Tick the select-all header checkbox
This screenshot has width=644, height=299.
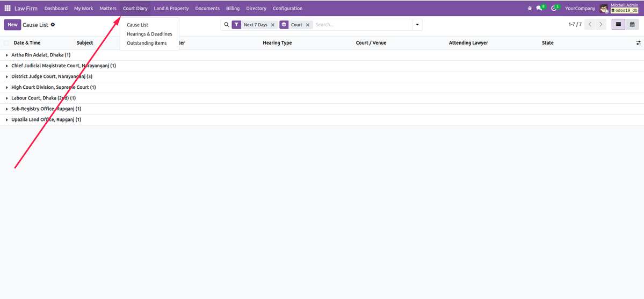[x=6, y=43]
